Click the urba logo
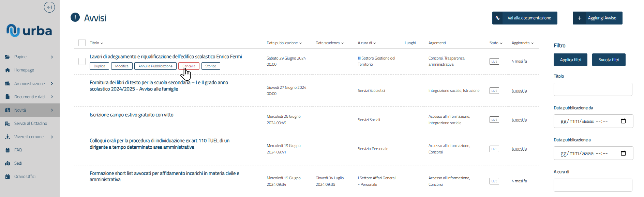This screenshot has width=644, height=197. tap(29, 31)
